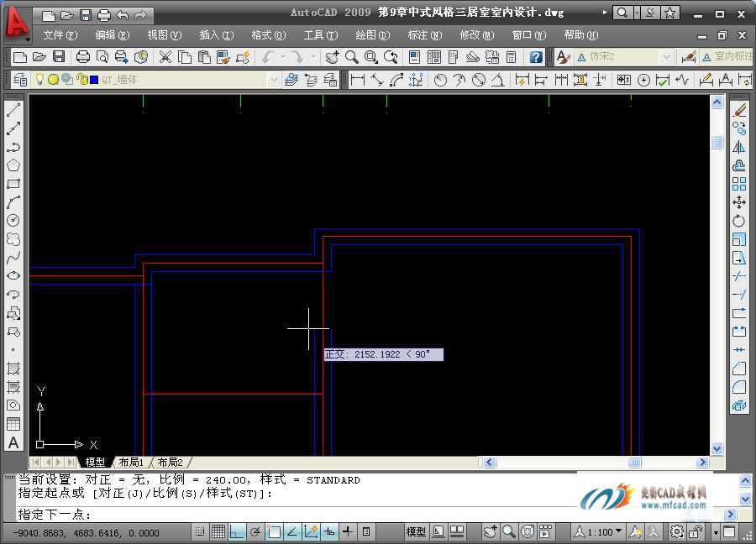Open the application menu via red A logo

tap(17, 23)
